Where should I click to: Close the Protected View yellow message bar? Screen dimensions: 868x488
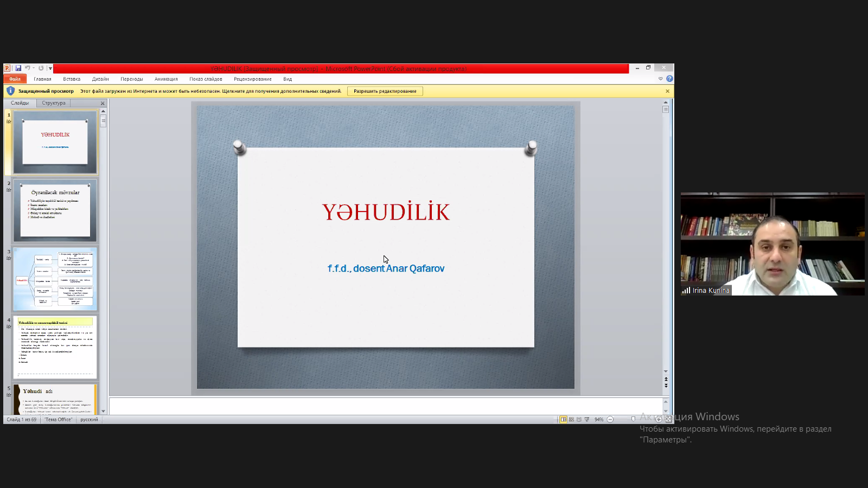[x=667, y=91]
